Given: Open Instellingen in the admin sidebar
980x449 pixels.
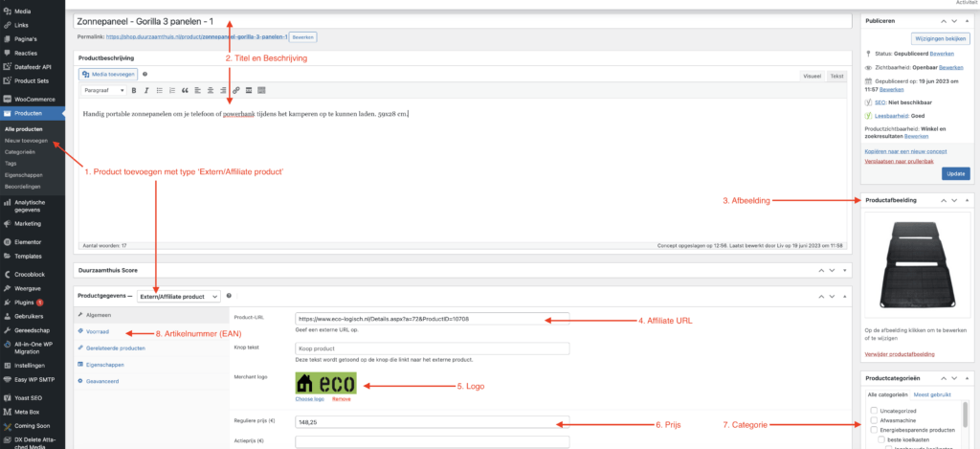Looking at the screenshot, I should pos(29,365).
